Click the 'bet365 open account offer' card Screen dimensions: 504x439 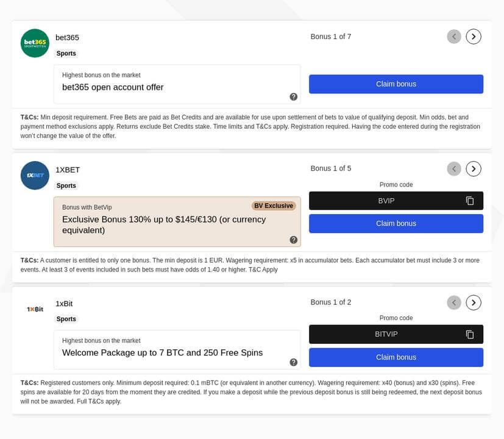pyautogui.click(x=177, y=84)
